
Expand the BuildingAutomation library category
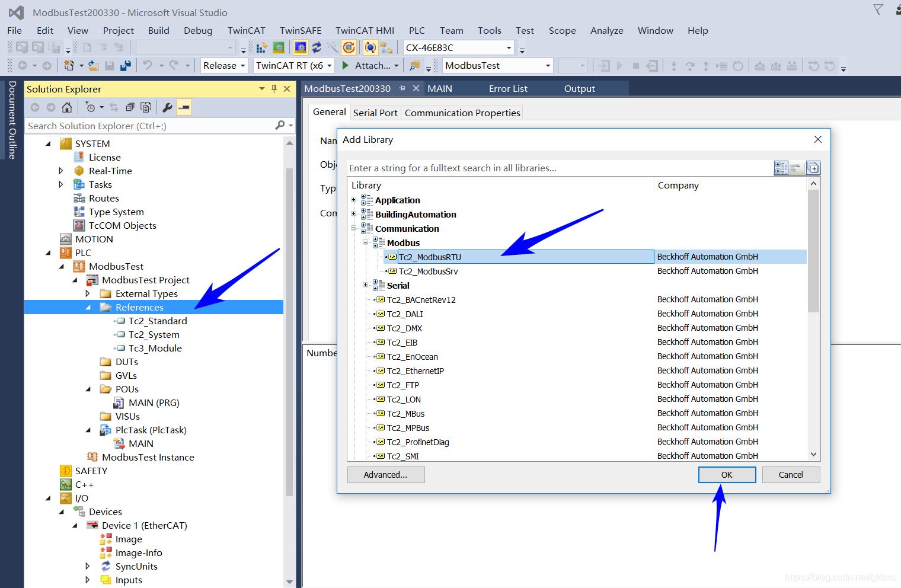354,214
